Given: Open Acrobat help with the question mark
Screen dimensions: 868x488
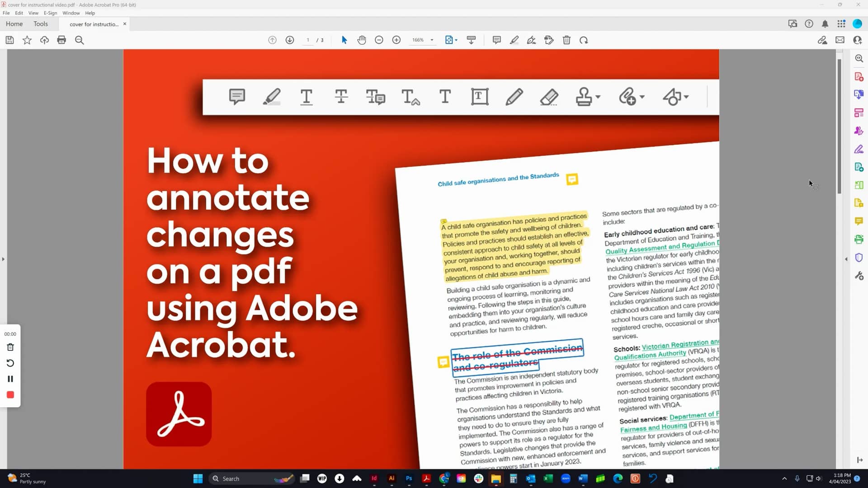Looking at the screenshot, I should 809,23.
